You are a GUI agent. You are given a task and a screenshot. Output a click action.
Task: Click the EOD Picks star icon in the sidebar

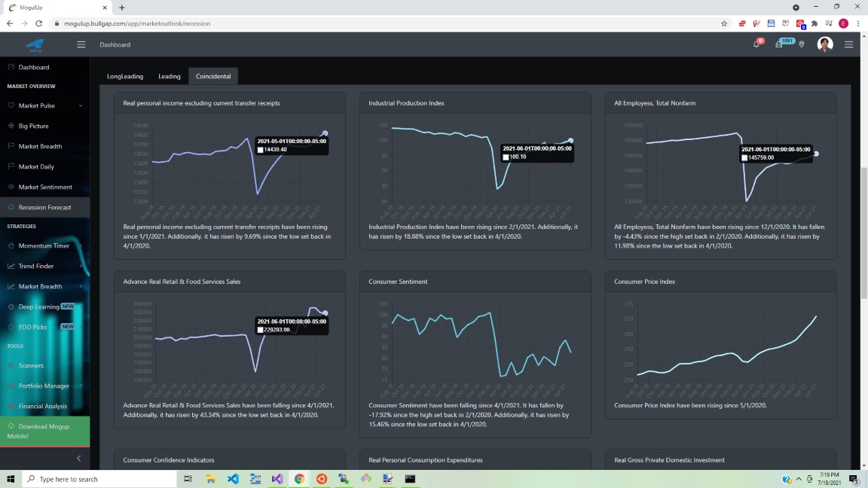[x=11, y=326]
